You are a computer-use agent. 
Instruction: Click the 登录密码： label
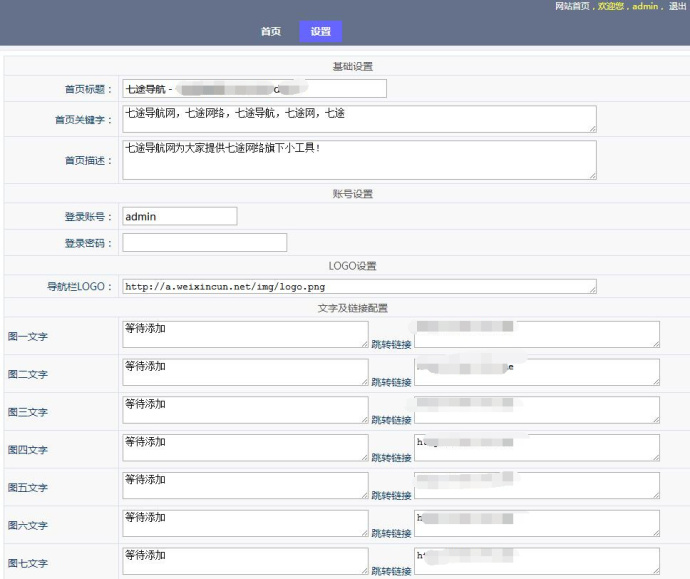88,243
